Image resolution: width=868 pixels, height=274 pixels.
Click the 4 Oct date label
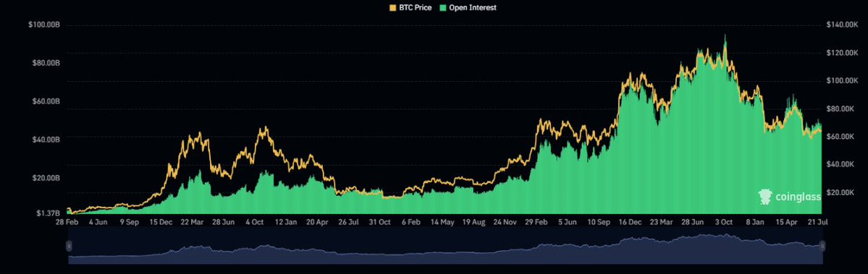255,222
